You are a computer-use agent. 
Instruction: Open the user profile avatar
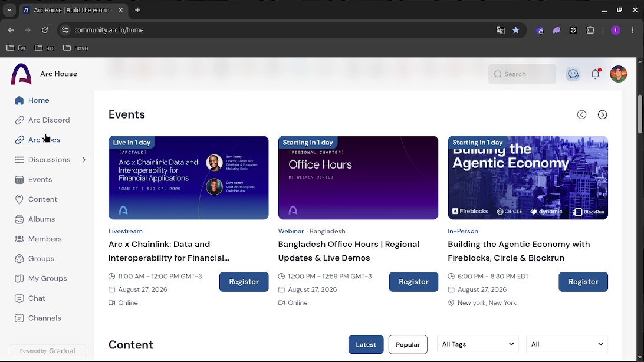point(618,74)
